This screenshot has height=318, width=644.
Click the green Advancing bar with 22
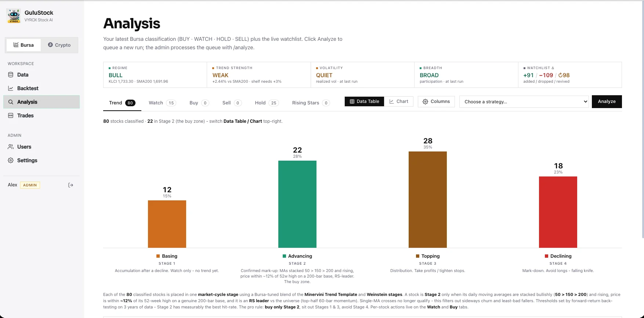click(297, 204)
